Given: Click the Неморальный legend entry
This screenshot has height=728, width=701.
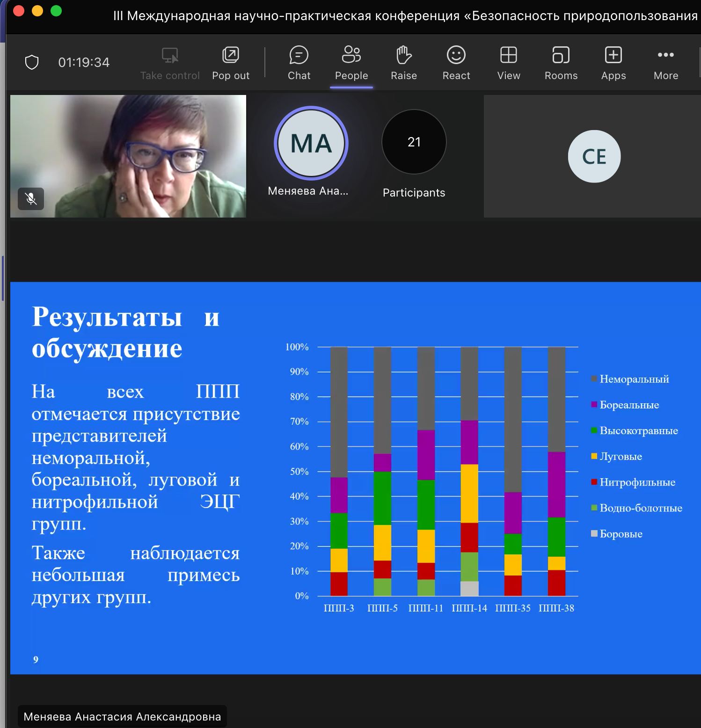Looking at the screenshot, I should tap(630, 379).
